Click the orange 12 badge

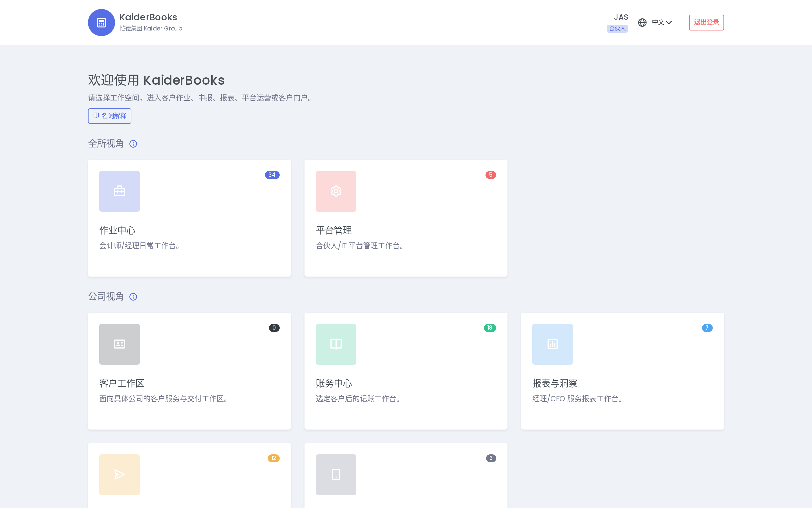pos(273,458)
